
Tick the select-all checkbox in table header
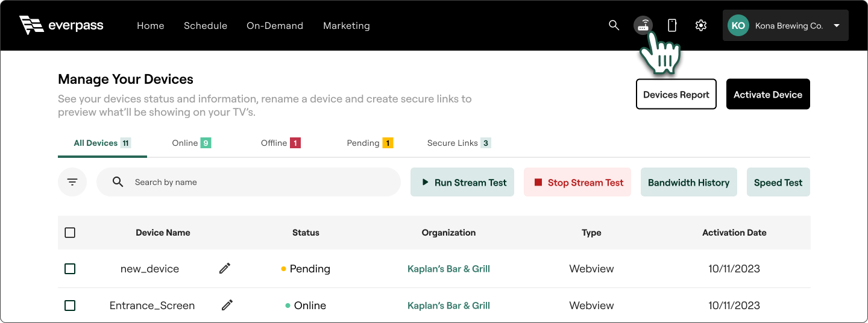(x=70, y=233)
